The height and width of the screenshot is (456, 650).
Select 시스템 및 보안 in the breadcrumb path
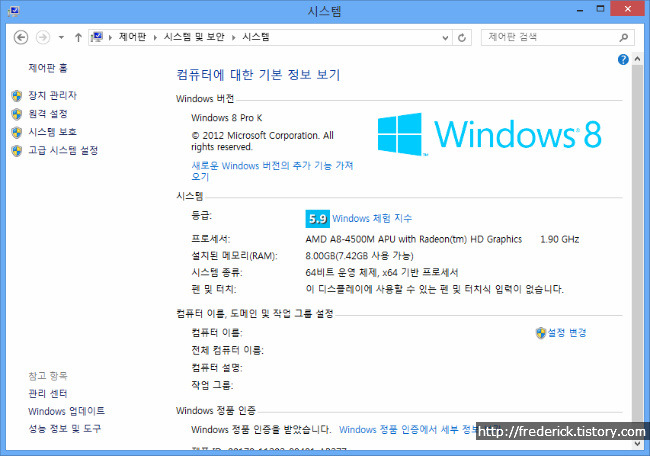click(194, 37)
